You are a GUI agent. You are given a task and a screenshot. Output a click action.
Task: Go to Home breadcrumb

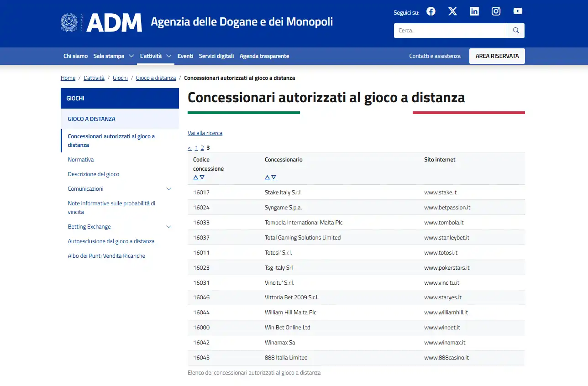[x=68, y=78]
